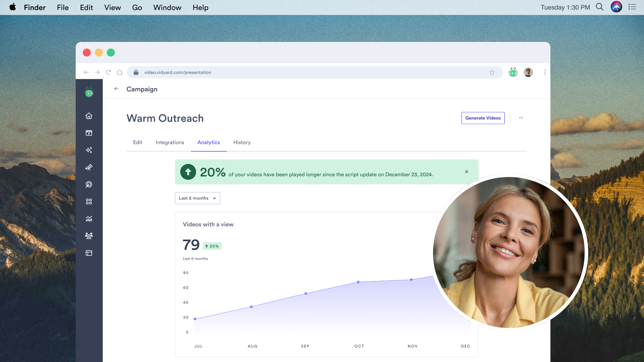Switch to the History tab

[x=242, y=142]
